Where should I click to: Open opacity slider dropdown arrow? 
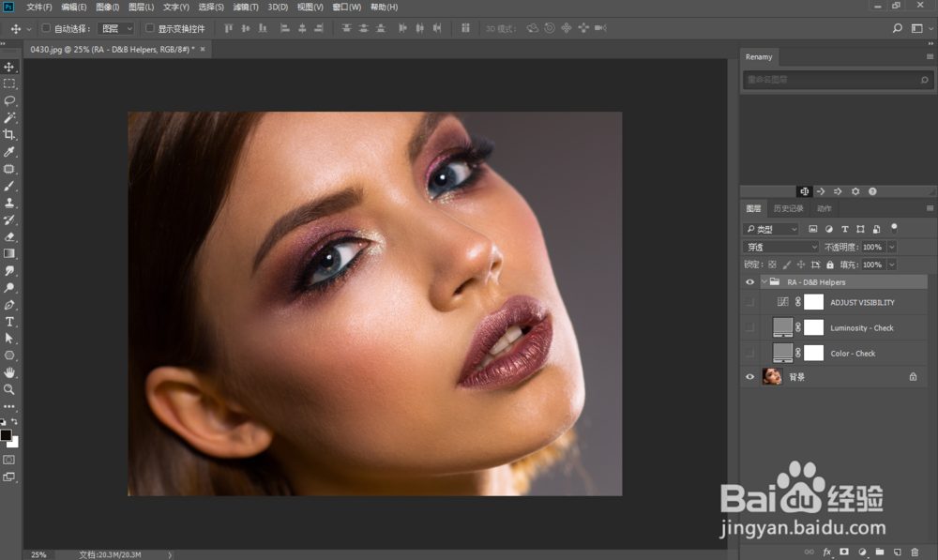(892, 247)
